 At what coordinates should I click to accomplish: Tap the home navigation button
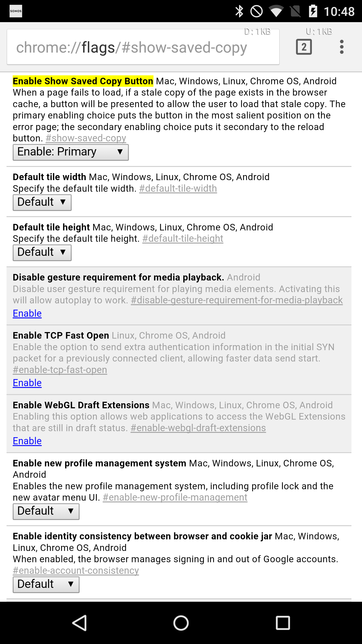coord(181,623)
